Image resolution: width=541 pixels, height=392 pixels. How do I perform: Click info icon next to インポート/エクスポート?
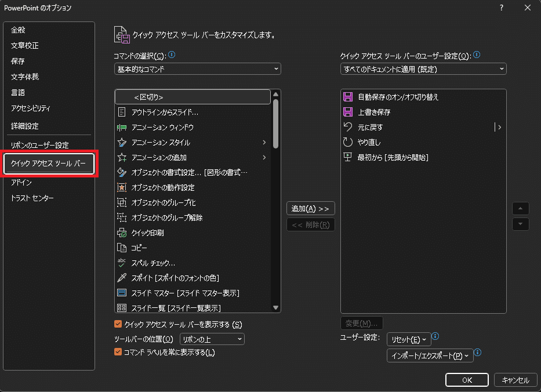478,353
